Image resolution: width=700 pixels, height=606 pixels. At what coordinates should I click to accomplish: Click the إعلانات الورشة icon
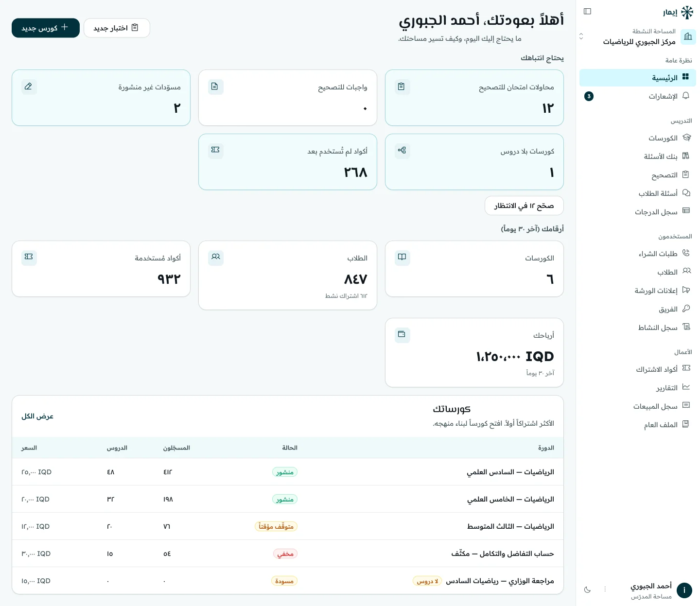coord(686,290)
